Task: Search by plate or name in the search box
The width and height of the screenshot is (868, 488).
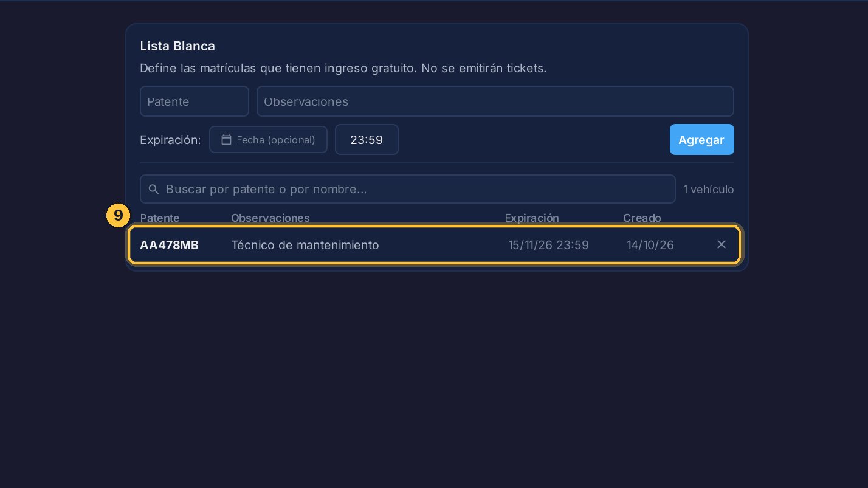Action: pyautogui.click(x=407, y=189)
